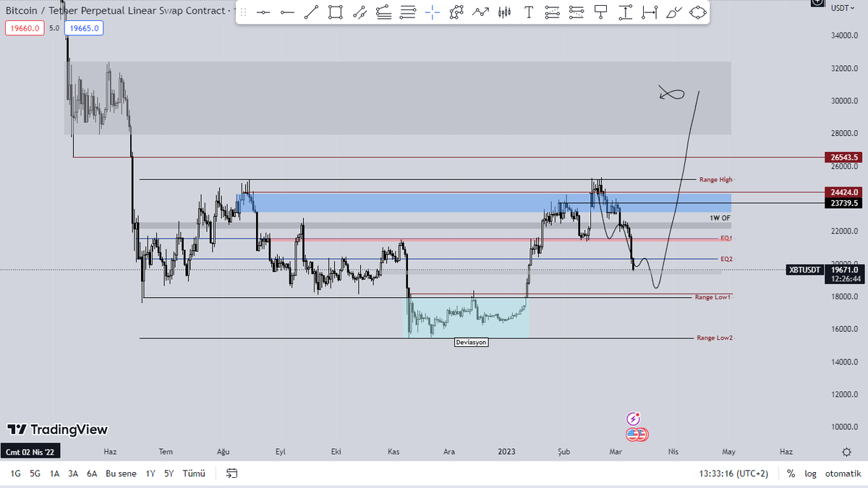The image size is (868, 488).
Task: Select the parallel channel tool
Action: (359, 12)
